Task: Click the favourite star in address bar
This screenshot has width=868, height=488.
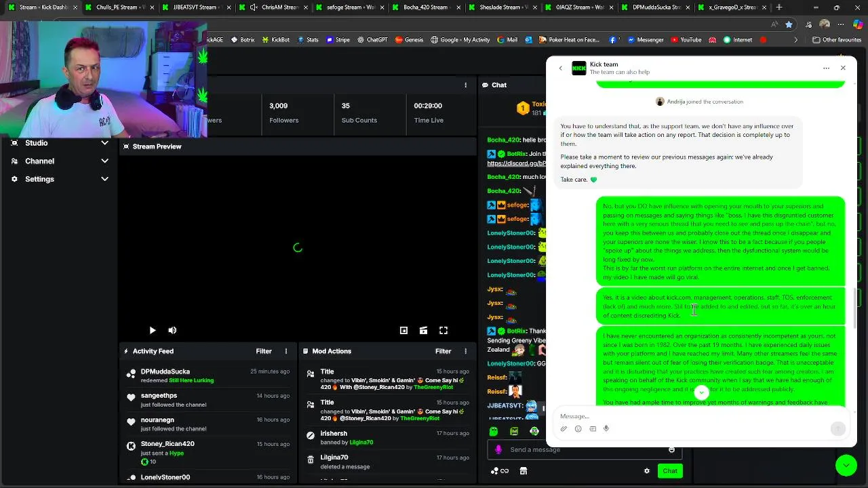Action: click(789, 24)
